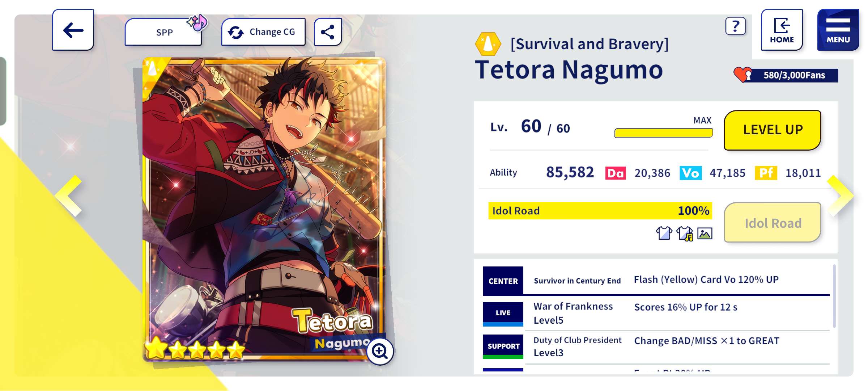Click the Idol Road 100% progress bar

tap(600, 211)
